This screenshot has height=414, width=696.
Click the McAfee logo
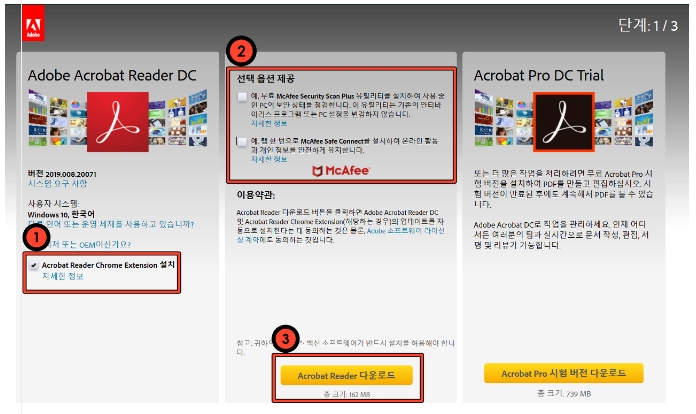[x=340, y=171]
